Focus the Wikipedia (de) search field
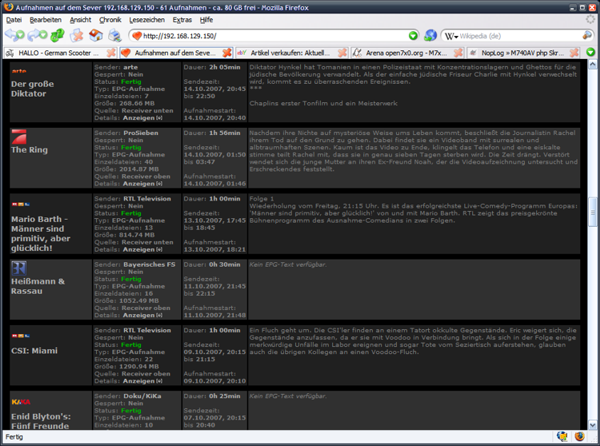600x446 pixels. (x=520, y=36)
